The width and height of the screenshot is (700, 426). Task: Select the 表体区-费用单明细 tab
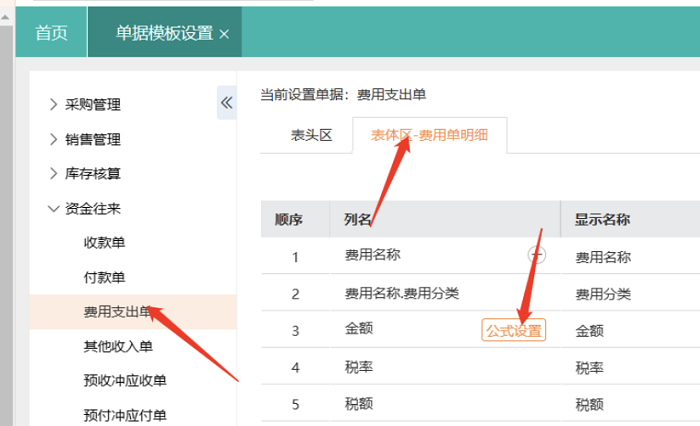tap(429, 135)
